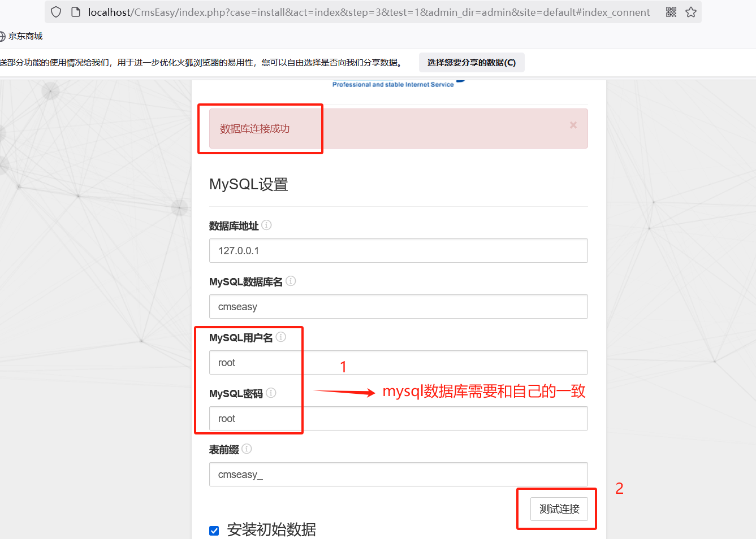Click the info icon beside 数据库地址
756x539 pixels.
pos(266,225)
